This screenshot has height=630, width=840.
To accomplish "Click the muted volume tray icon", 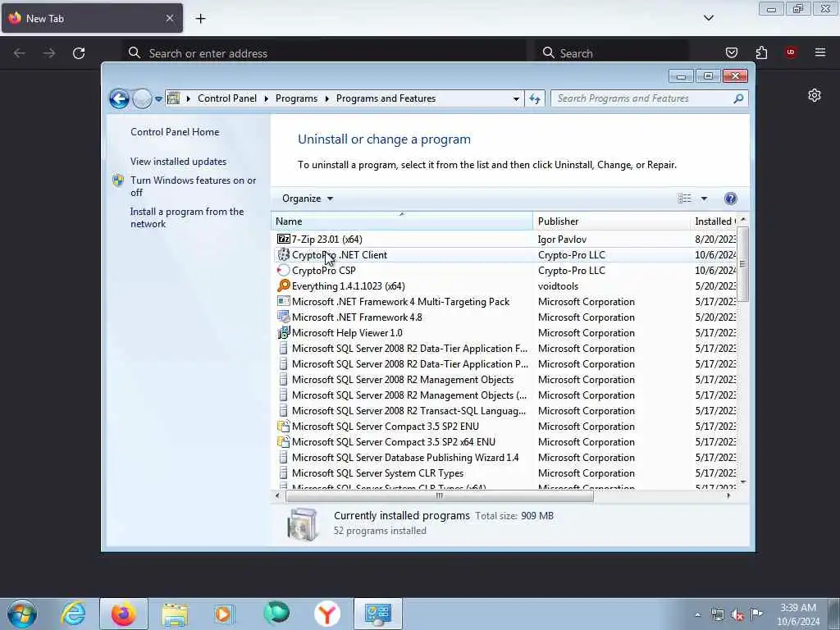I will tap(737, 615).
